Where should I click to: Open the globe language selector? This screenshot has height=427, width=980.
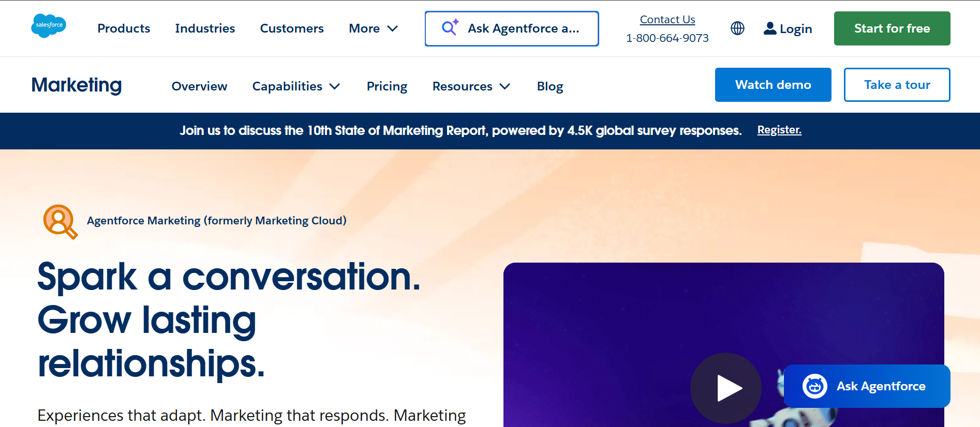tap(737, 28)
